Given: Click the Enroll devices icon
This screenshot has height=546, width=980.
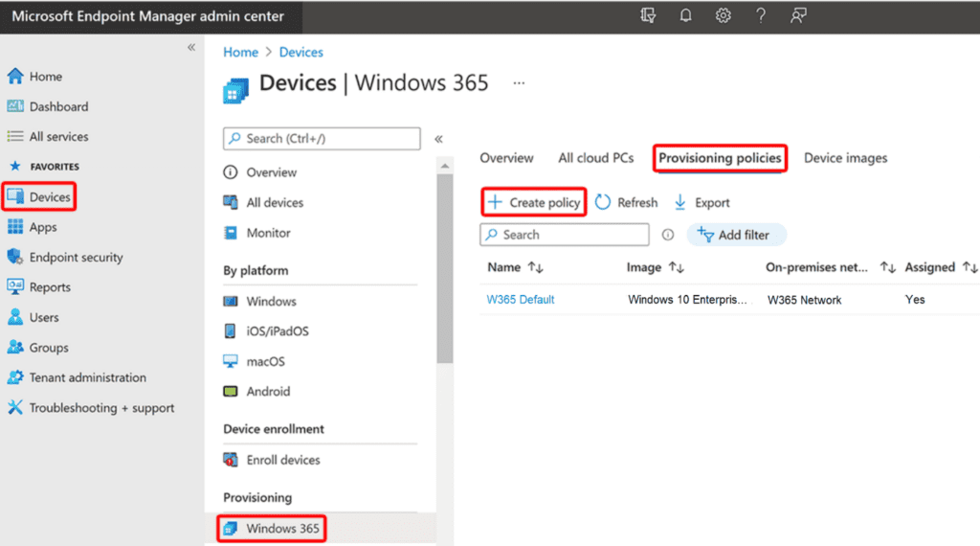Looking at the screenshot, I should (x=231, y=460).
